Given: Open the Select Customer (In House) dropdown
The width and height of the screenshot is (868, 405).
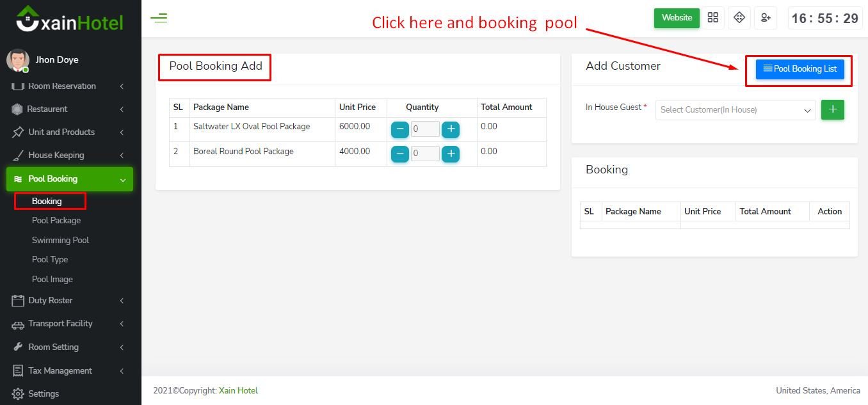Looking at the screenshot, I should pos(735,110).
